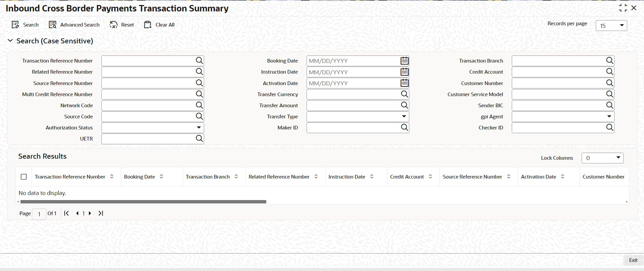
Task: Sort by Source Reference Number column
Action: tap(509, 177)
